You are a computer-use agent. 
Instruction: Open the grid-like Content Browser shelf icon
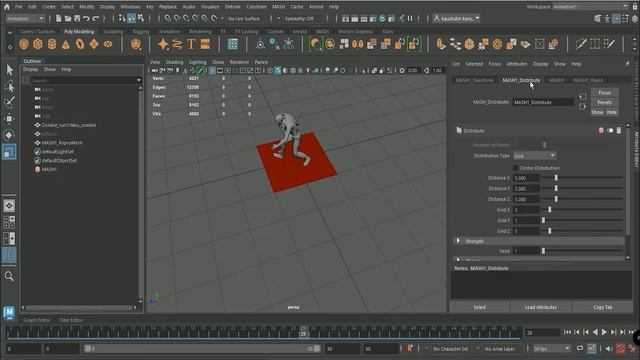(x=233, y=44)
